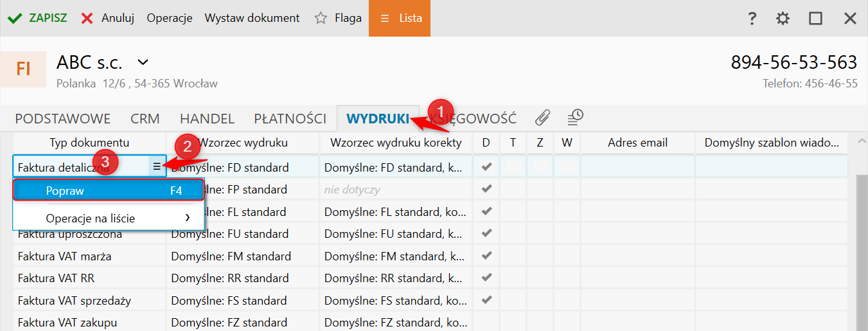Open the attachments paperclip tab

(544, 117)
